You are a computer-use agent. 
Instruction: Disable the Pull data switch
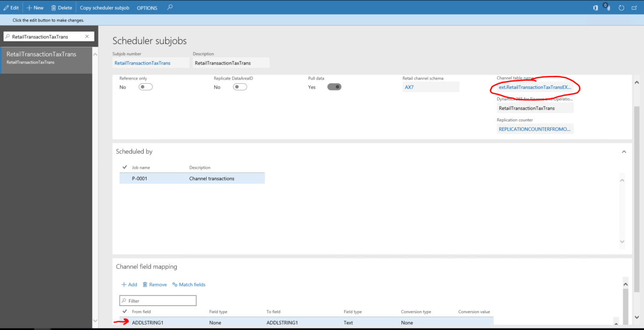pos(334,87)
